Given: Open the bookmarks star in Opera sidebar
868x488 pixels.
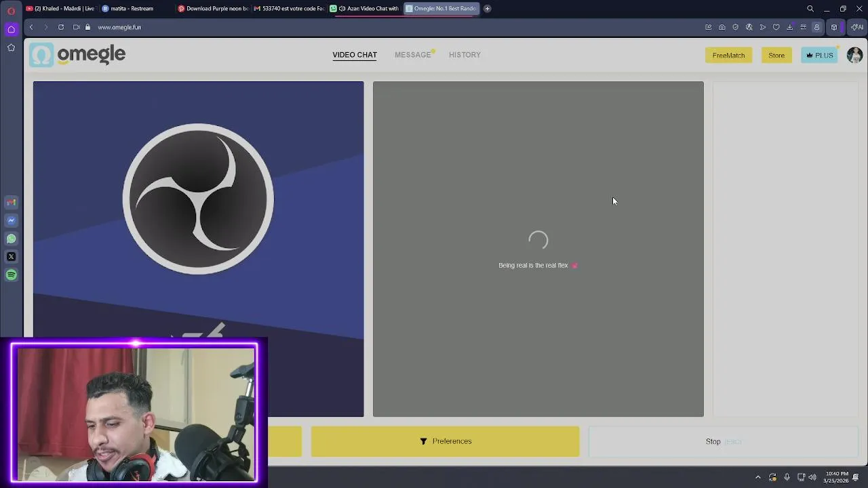Looking at the screenshot, I should (11, 47).
